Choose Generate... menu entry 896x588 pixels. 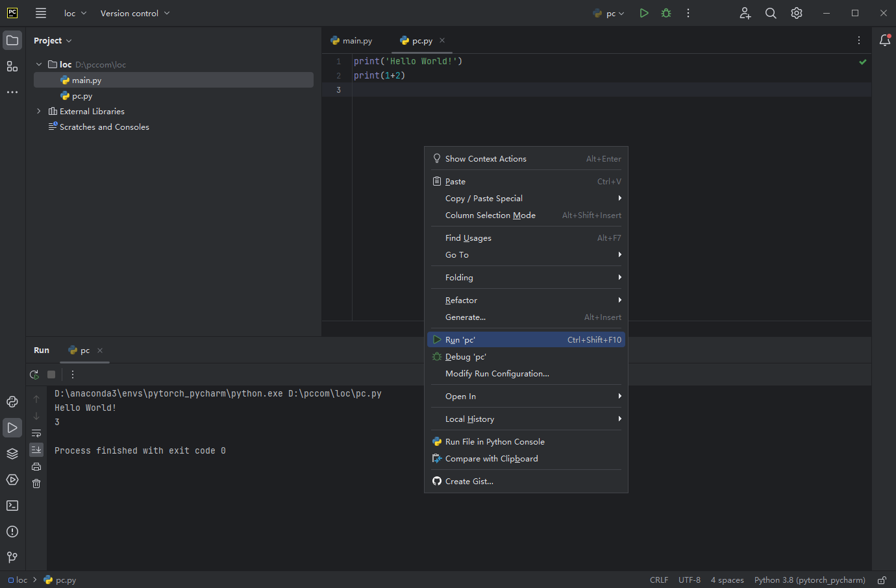(x=526, y=317)
